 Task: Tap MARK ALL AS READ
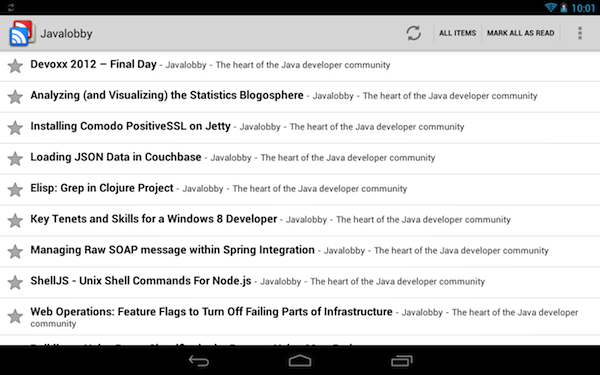pos(520,33)
